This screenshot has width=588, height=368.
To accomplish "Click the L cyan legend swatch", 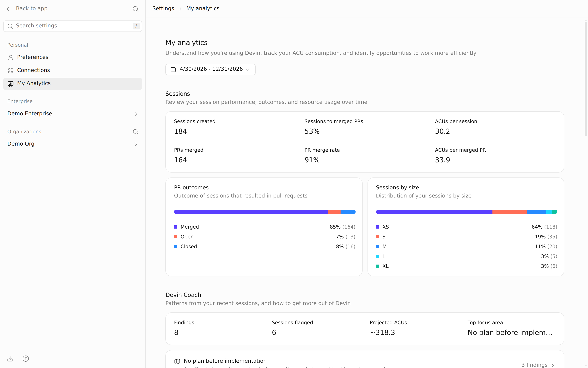I will (378, 256).
